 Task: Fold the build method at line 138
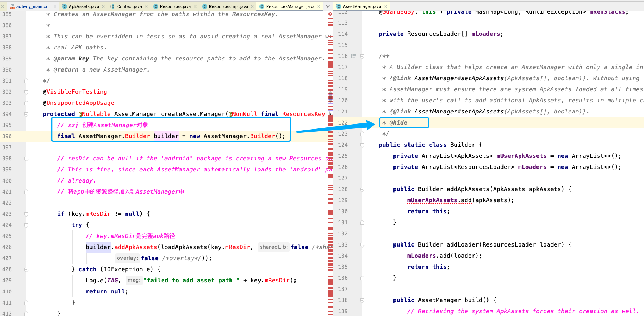[x=362, y=300]
